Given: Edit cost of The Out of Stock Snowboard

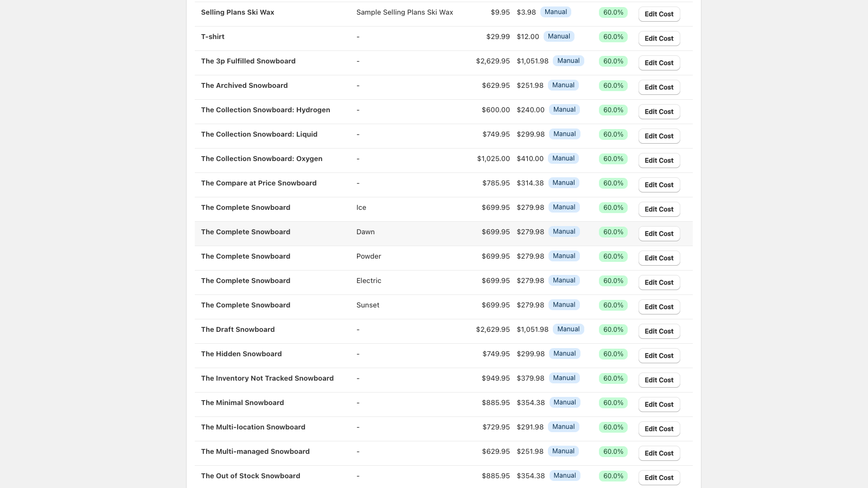Looking at the screenshot, I should [x=659, y=478].
